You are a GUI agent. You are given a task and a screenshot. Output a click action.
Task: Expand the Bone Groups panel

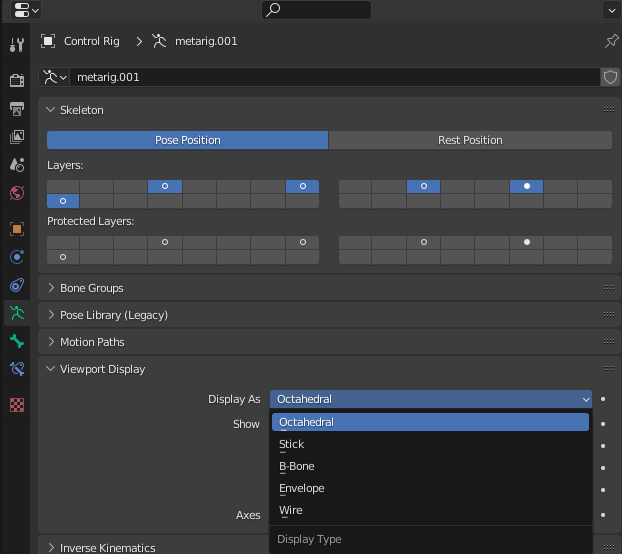coord(51,288)
